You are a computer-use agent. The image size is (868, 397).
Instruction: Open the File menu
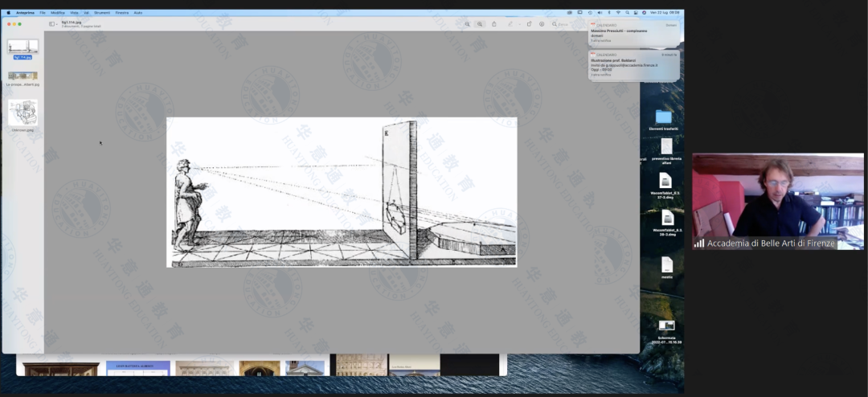pyautogui.click(x=43, y=12)
